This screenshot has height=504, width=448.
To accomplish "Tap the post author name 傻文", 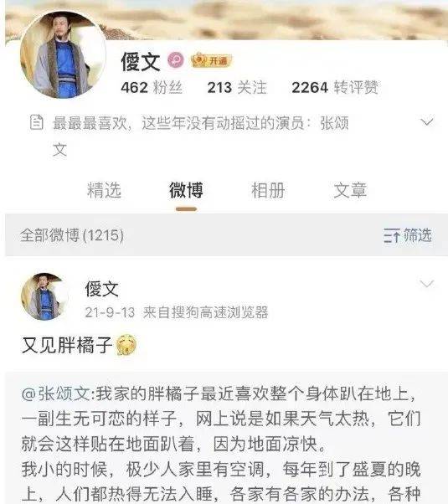I will [102, 289].
